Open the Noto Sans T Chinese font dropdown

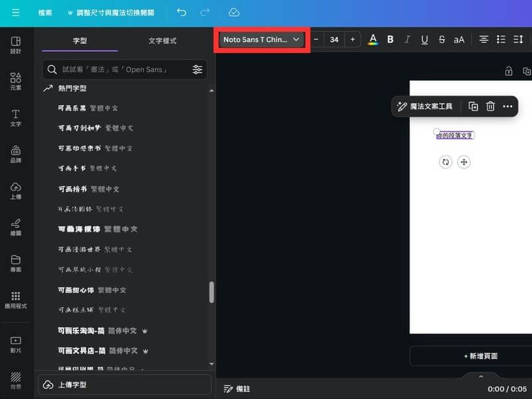coord(262,40)
